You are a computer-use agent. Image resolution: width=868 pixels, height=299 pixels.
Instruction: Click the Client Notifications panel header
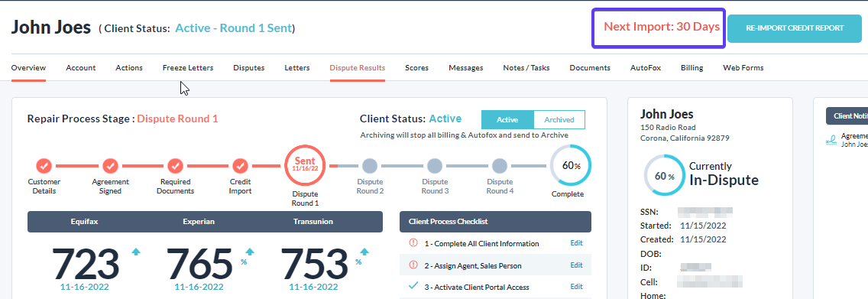coord(847,115)
